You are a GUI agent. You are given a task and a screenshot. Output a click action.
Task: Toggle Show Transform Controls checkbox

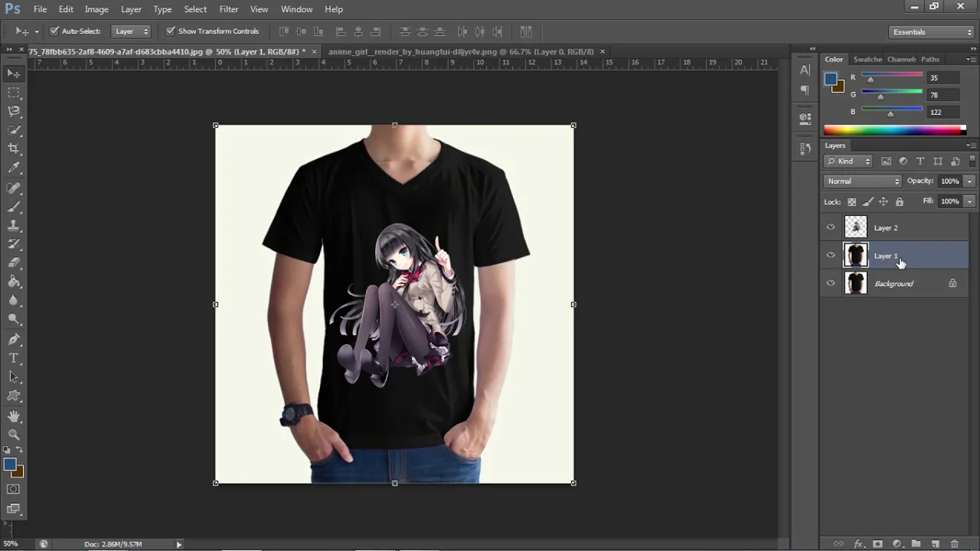[x=171, y=31]
